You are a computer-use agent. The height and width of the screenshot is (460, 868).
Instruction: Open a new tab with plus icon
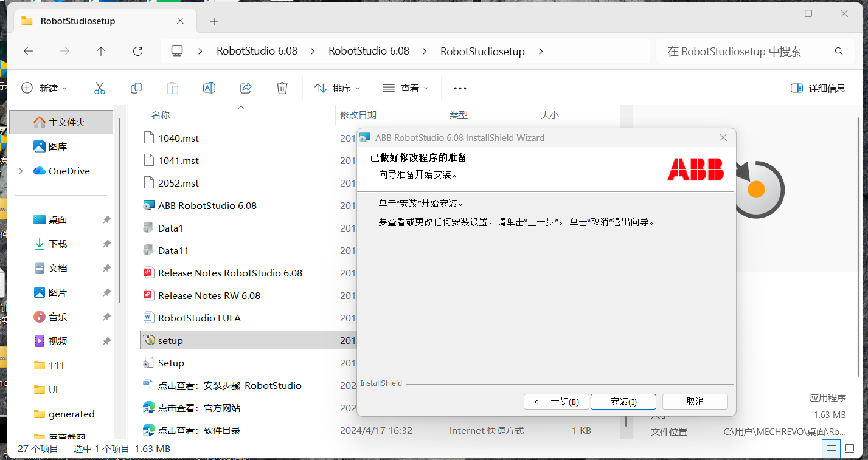[x=214, y=21]
